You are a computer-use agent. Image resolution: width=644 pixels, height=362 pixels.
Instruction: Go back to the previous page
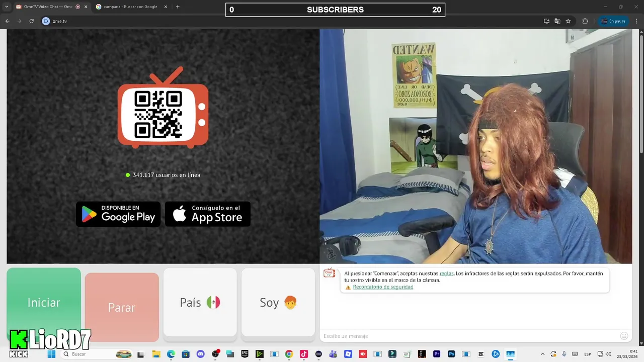pos(8,21)
